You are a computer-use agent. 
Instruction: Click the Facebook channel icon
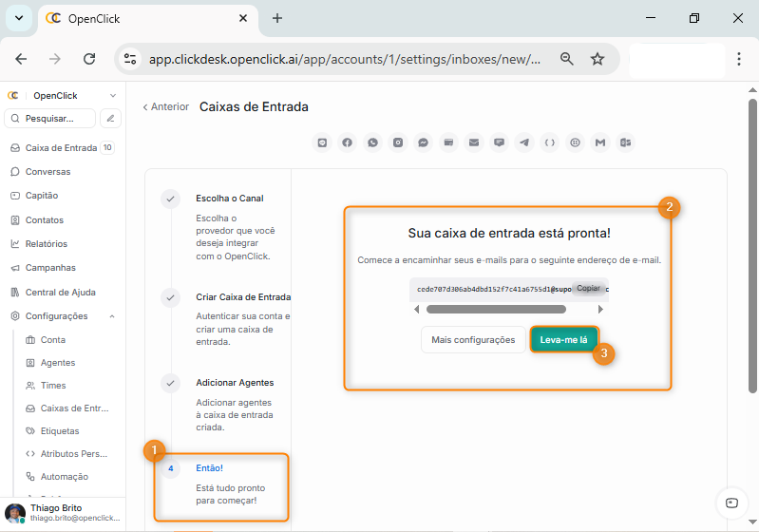(x=348, y=142)
